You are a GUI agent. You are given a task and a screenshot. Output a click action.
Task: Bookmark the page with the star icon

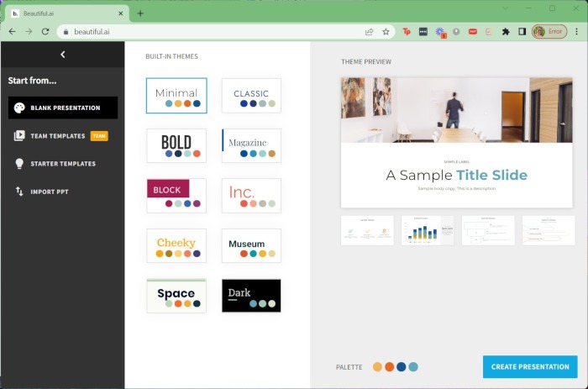click(x=386, y=32)
